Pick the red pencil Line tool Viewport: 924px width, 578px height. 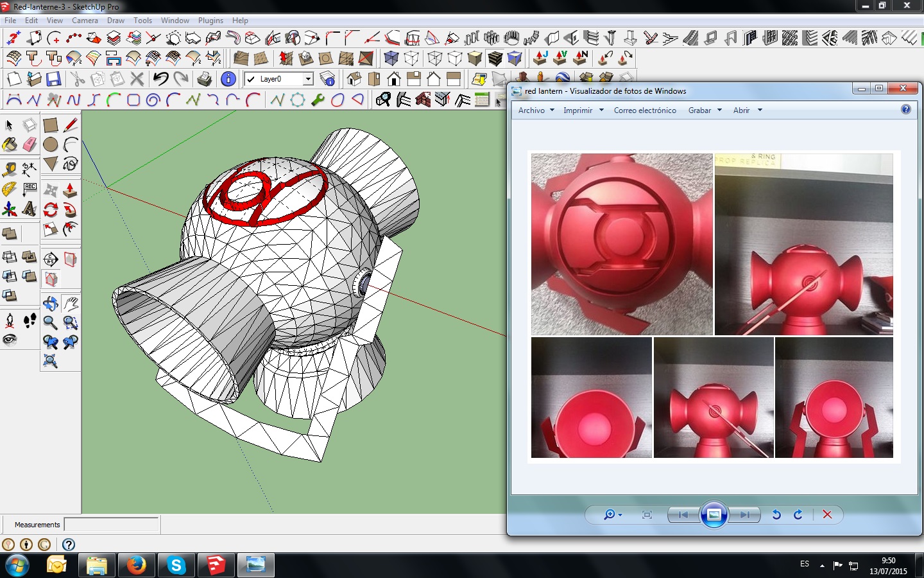pos(71,125)
